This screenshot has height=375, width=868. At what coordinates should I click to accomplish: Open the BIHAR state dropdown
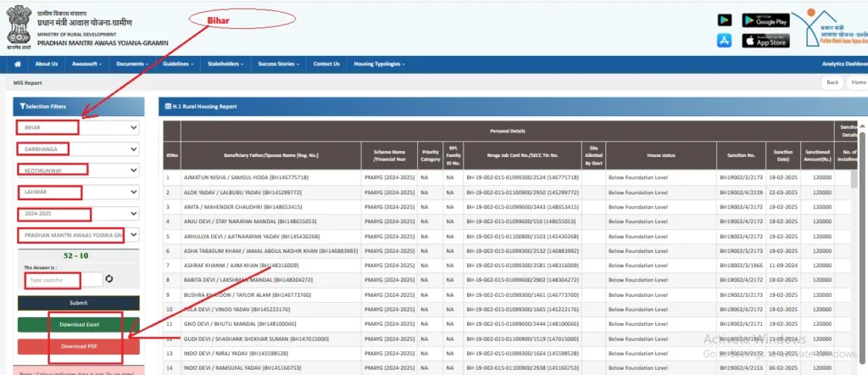point(78,128)
